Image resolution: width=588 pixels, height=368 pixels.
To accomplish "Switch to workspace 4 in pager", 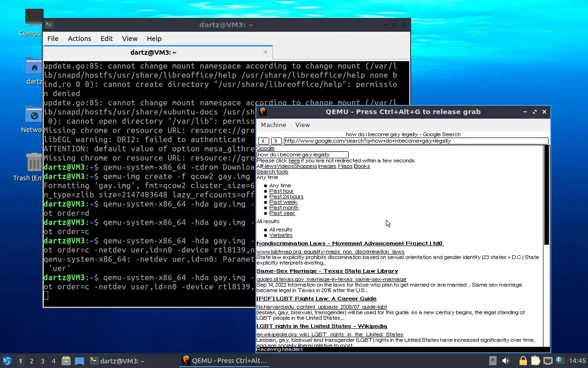I will (x=53, y=361).
